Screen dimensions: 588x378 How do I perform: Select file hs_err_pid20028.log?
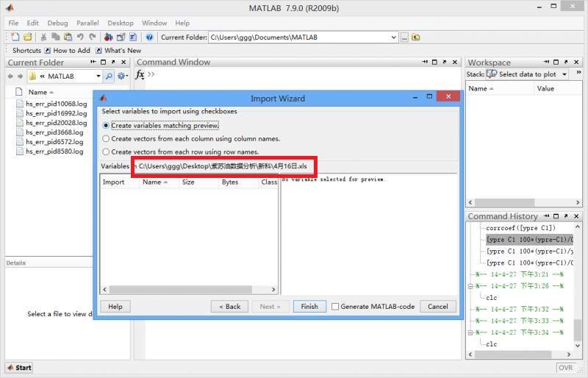click(x=51, y=123)
